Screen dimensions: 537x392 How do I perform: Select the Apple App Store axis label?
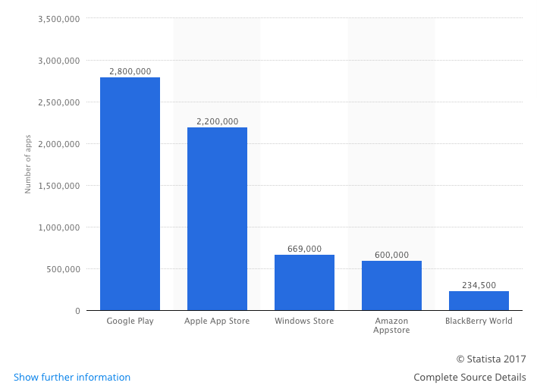click(217, 321)
